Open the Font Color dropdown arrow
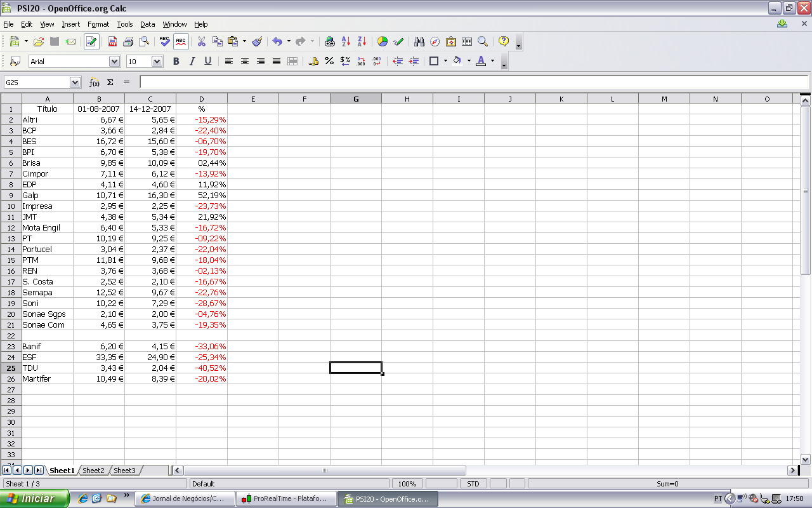This screenshot has width=812, height=508. click(492, 62)
